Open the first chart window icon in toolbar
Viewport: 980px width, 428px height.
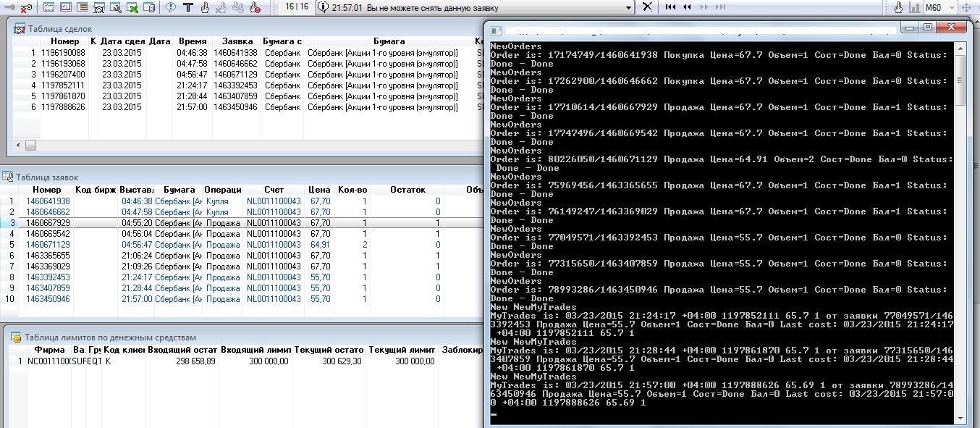click(49, 8)
